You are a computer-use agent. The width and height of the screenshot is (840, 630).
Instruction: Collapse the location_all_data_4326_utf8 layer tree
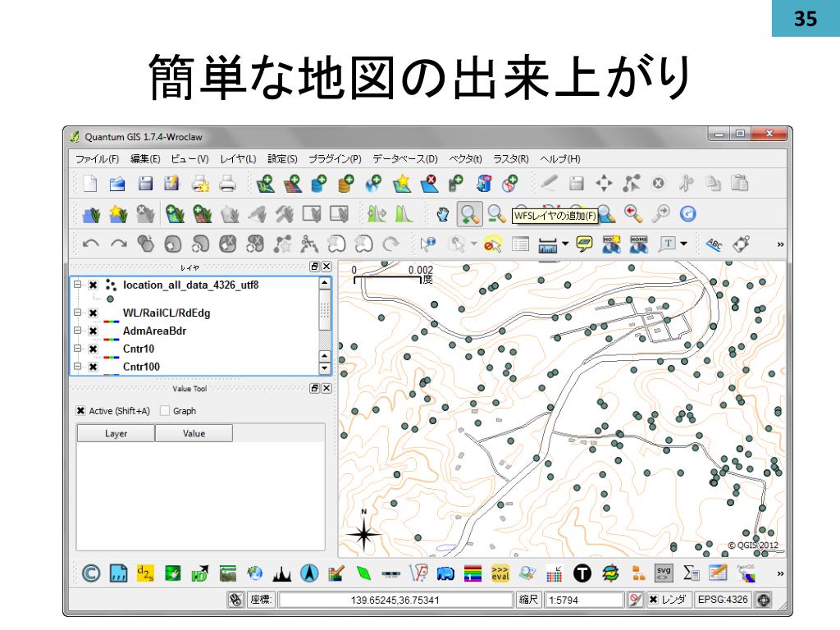[x=78, y=285]
